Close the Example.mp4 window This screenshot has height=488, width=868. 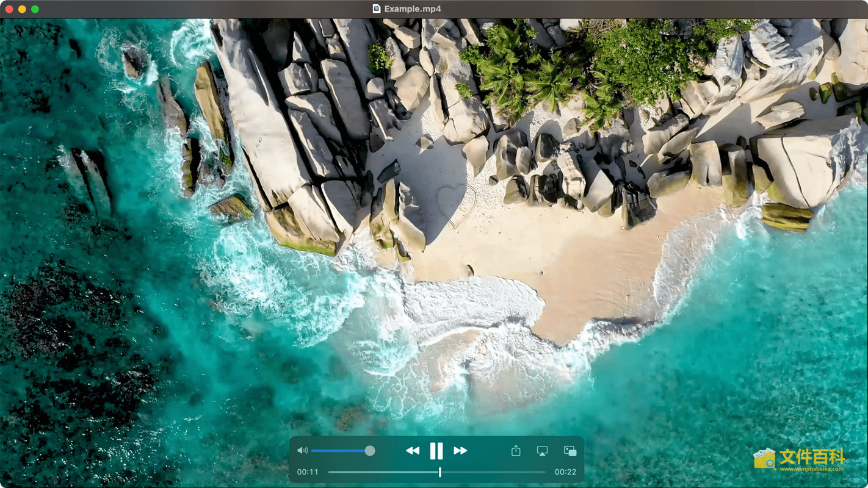click(9, 9)
